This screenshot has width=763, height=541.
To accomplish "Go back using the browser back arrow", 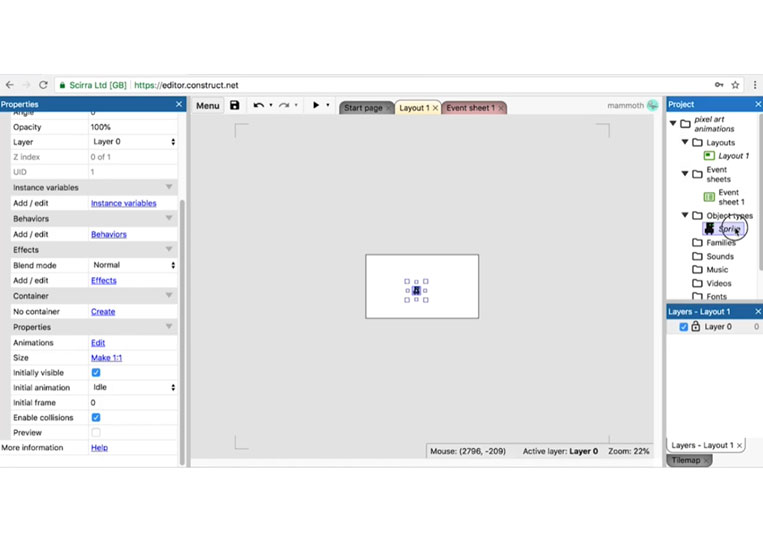I will [10, 85].
